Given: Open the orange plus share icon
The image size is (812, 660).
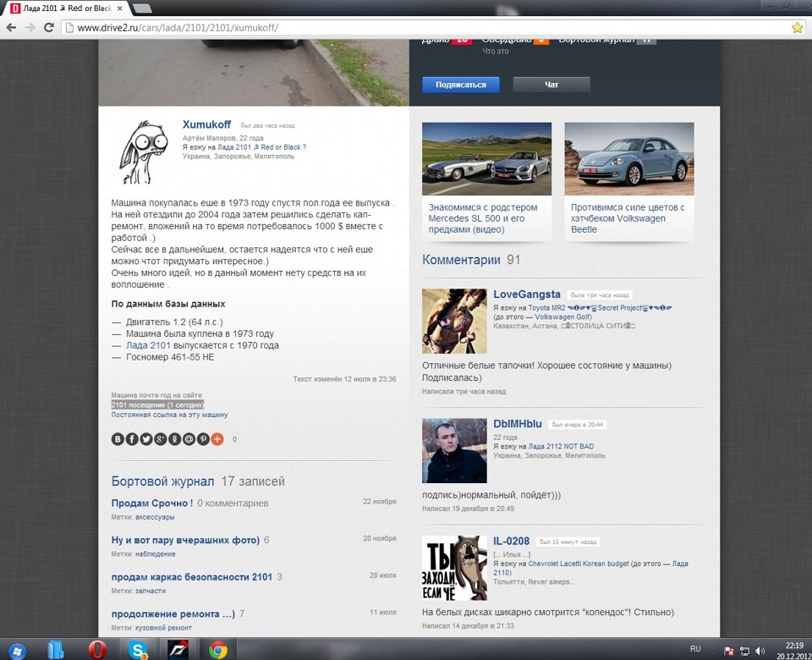Looking at the screenshot, I should click(x=217, y=439).
